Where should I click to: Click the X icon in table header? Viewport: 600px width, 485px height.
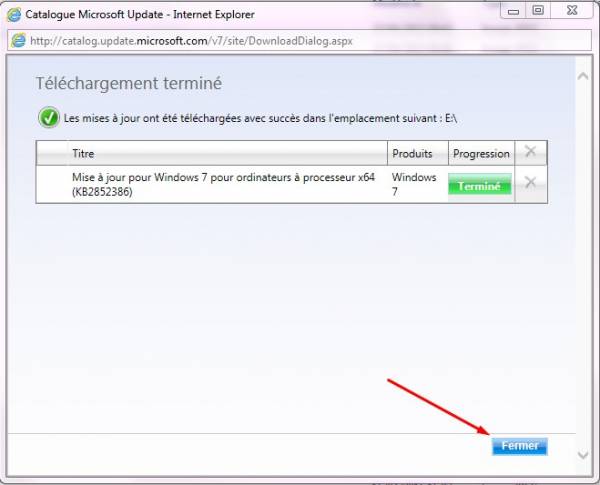(x=530, y=153)
